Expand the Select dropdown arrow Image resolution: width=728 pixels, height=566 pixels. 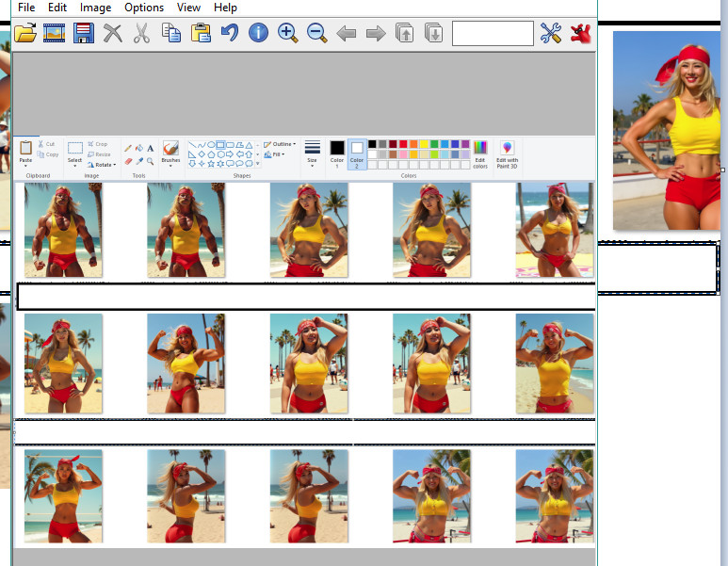[x=74, y=166]
